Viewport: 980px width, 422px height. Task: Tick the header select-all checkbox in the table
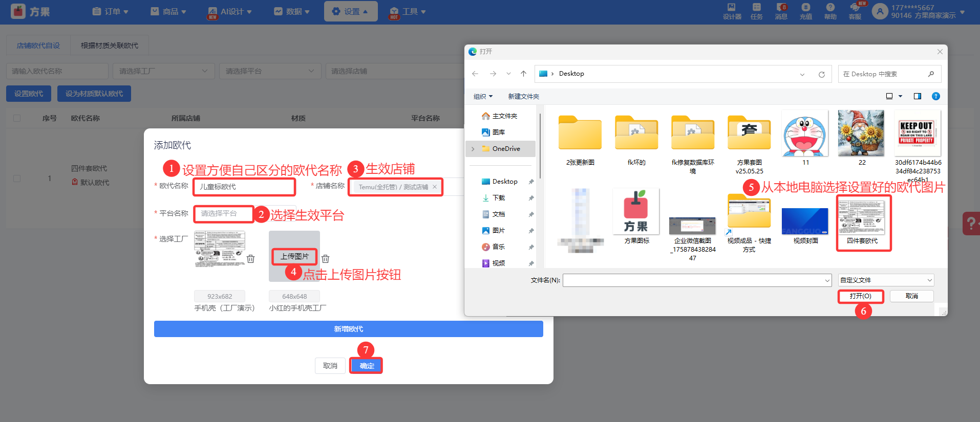pos(17,118)
